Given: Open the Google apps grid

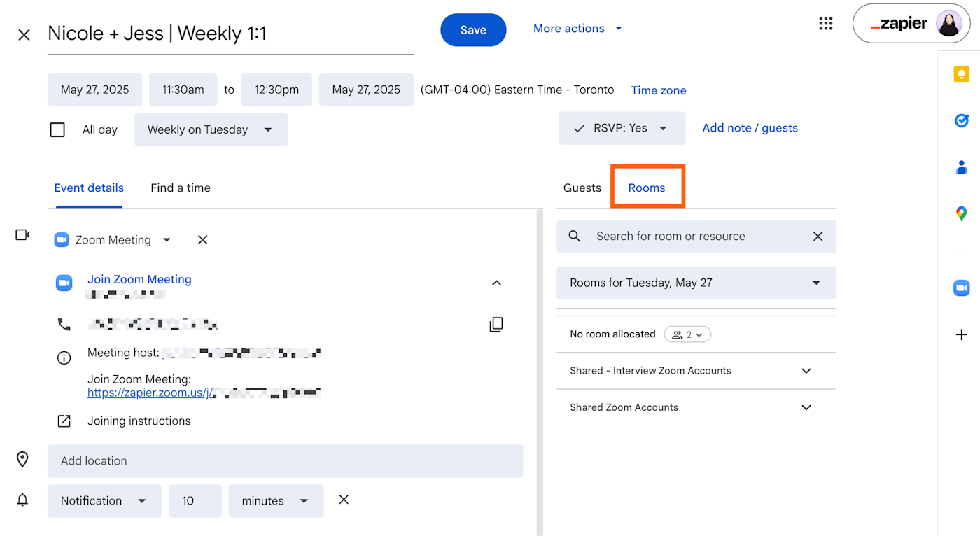Looking at the screenshot, I should (826, 24).
